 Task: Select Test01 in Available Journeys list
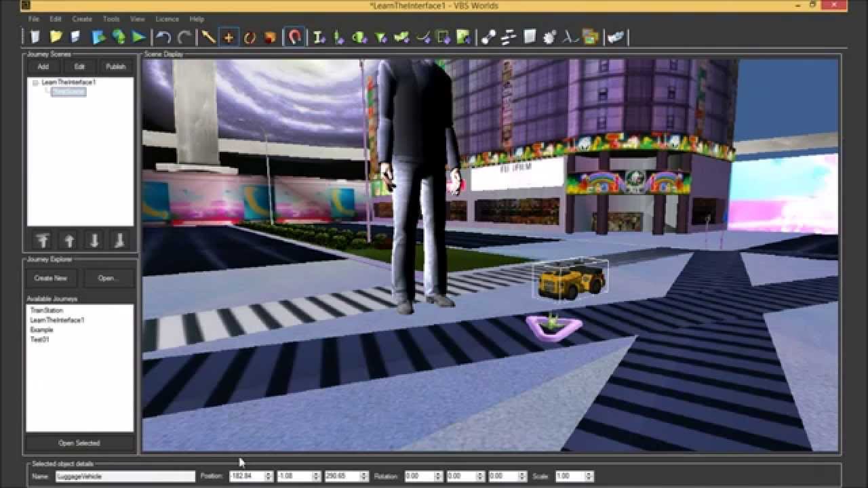pyautogui.click(x=39, y=340)
